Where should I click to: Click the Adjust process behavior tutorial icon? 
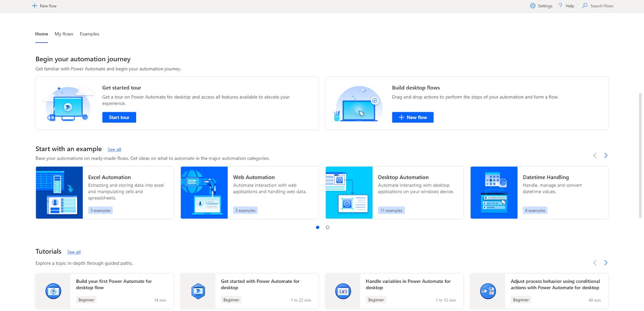[x=488, y=291]
